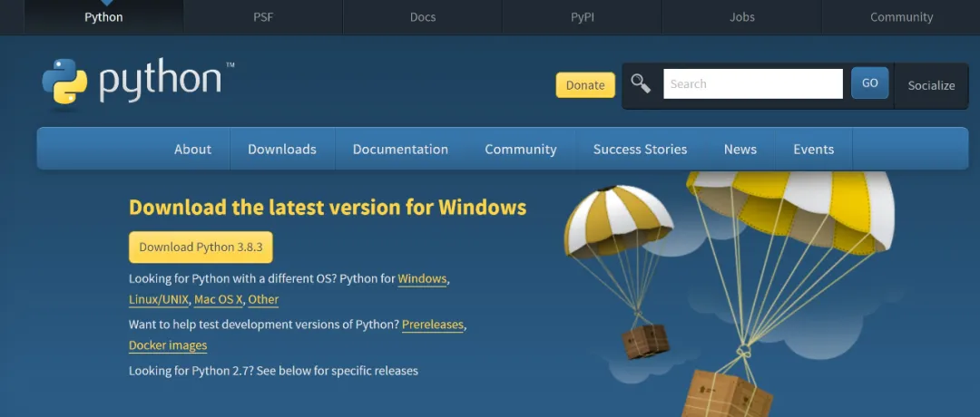Switch to the Docs tab
This screenshot has height=417, width=980.
[423, 17]
